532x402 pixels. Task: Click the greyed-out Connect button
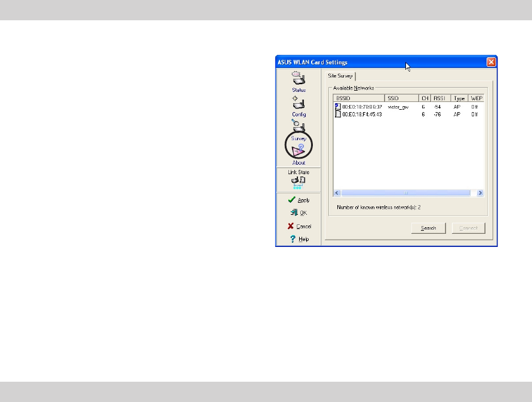[x=469, y=228]
